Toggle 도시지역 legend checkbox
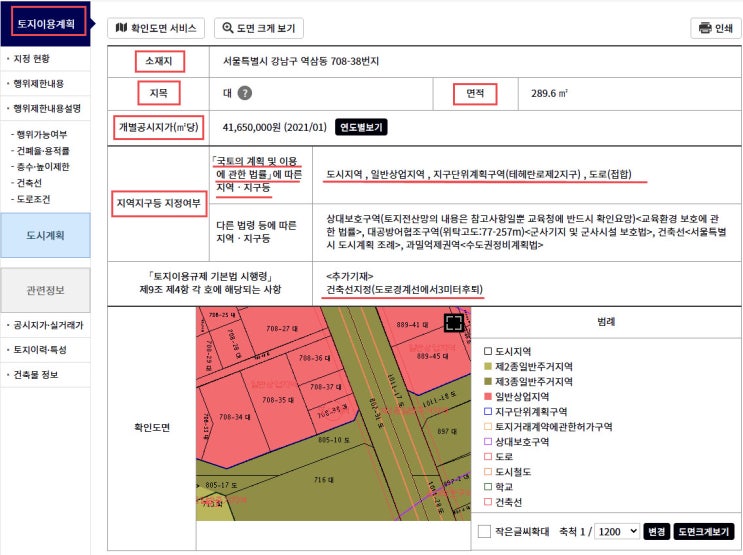Image resolution: width=743 pixels, height=555 pixels. (x=488, y=351)
